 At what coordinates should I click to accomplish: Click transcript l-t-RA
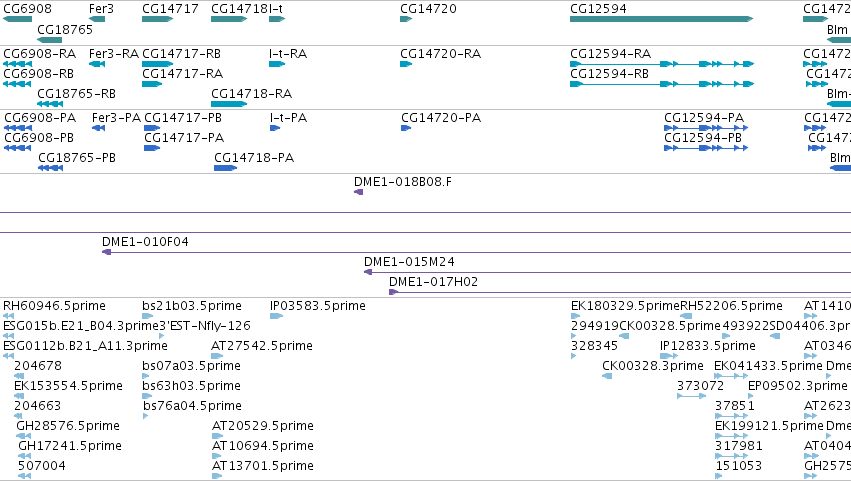[x=288, y=54]
